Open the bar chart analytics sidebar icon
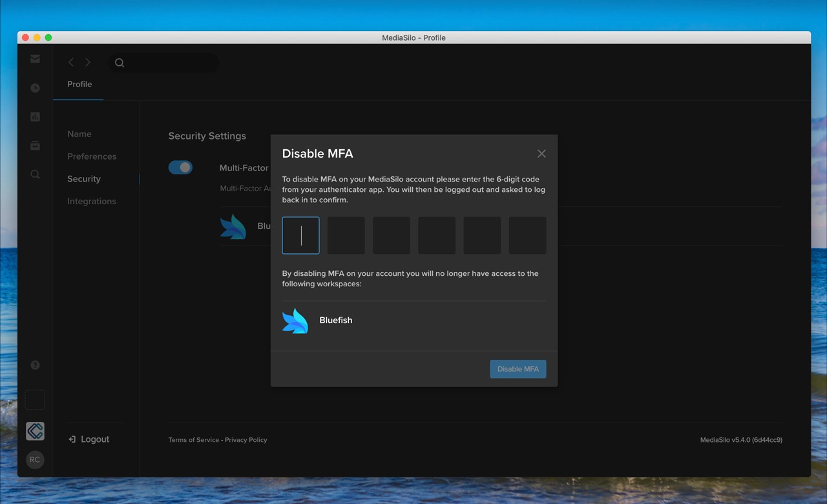Viewport: 827px width, 504px height. coord(35,117)
